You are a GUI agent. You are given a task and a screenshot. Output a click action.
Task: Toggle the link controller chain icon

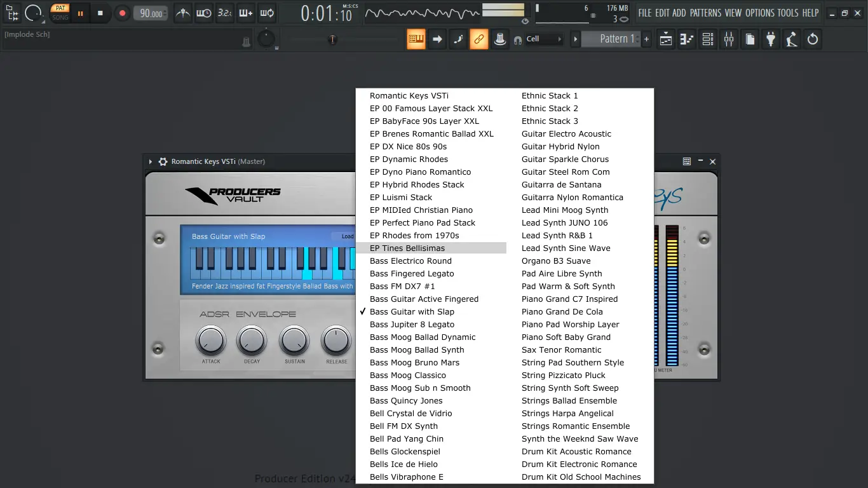[479, 39]
